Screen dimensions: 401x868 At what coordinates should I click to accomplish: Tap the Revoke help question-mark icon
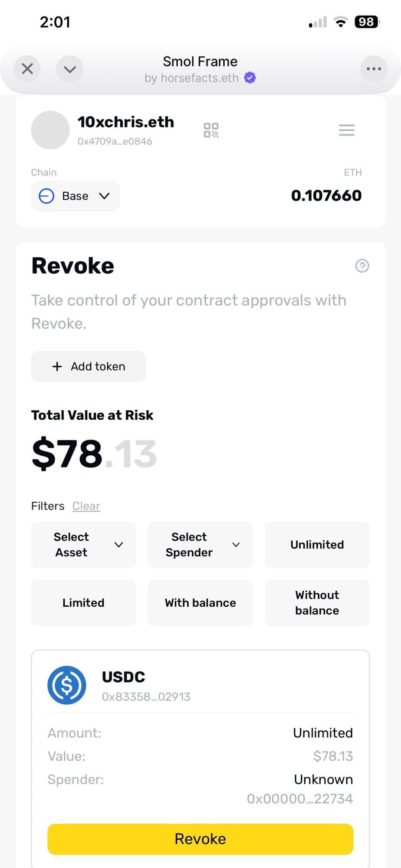[x=362, y=266]
